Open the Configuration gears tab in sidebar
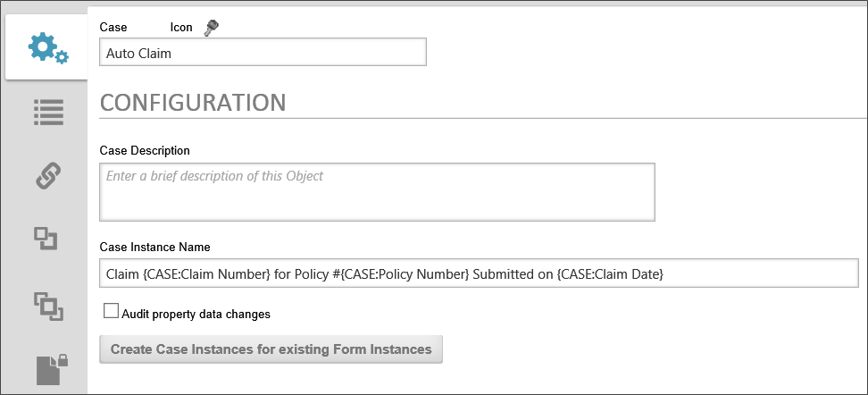The height and width of the screenshot is (395, 868). [x=47, y=48]
